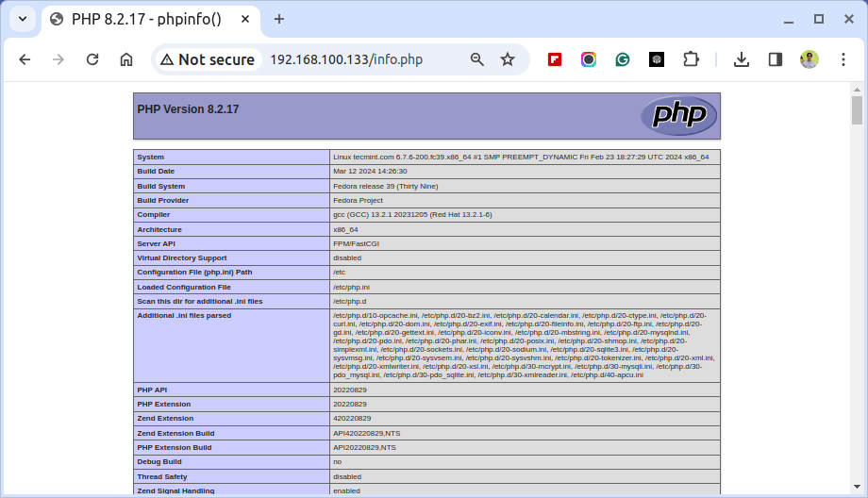Click the FPM/FastCGI Server API value
Image resolution: width=868 pixels, height=498 pixels.
tap(356, 244)
